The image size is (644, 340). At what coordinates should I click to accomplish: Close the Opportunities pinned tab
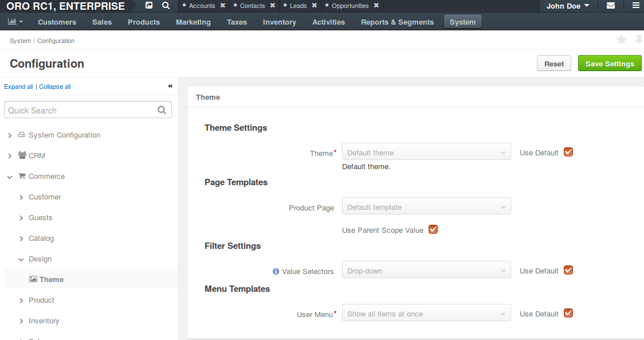[x=376, y=5]
